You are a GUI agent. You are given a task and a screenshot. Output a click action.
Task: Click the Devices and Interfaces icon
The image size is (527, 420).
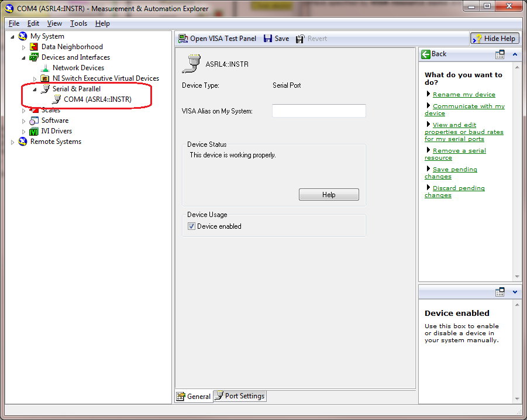pos(34,57)
